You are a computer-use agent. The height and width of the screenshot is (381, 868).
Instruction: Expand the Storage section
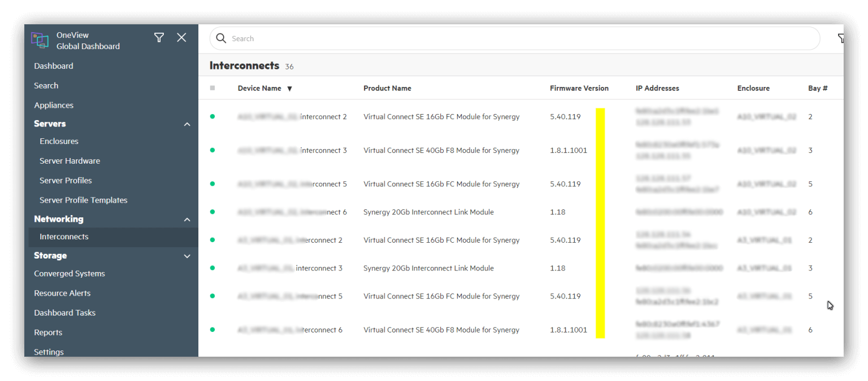click(x=187, y=256)
